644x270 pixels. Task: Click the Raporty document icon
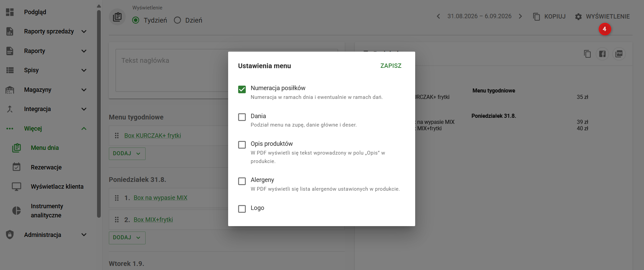tap(10, 51)
